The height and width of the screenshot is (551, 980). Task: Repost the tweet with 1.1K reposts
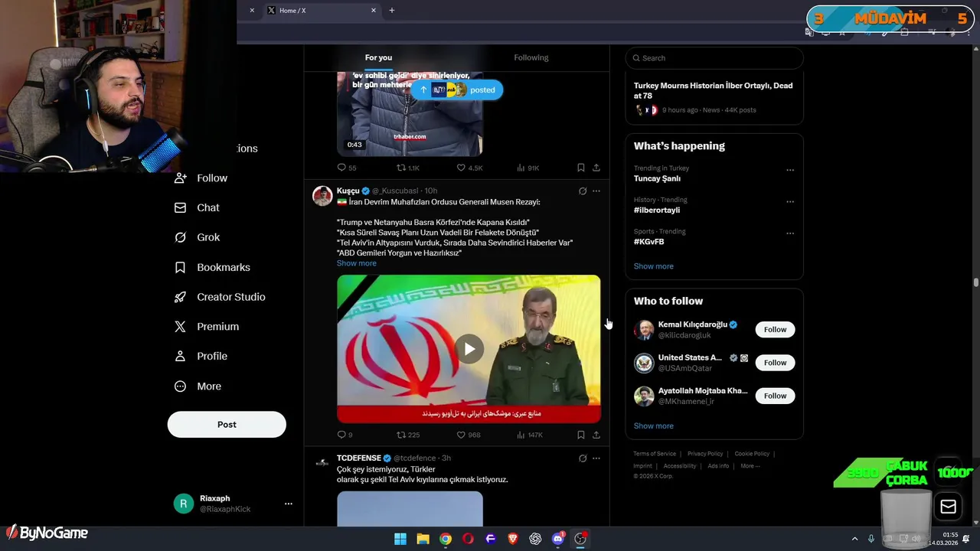407,168
